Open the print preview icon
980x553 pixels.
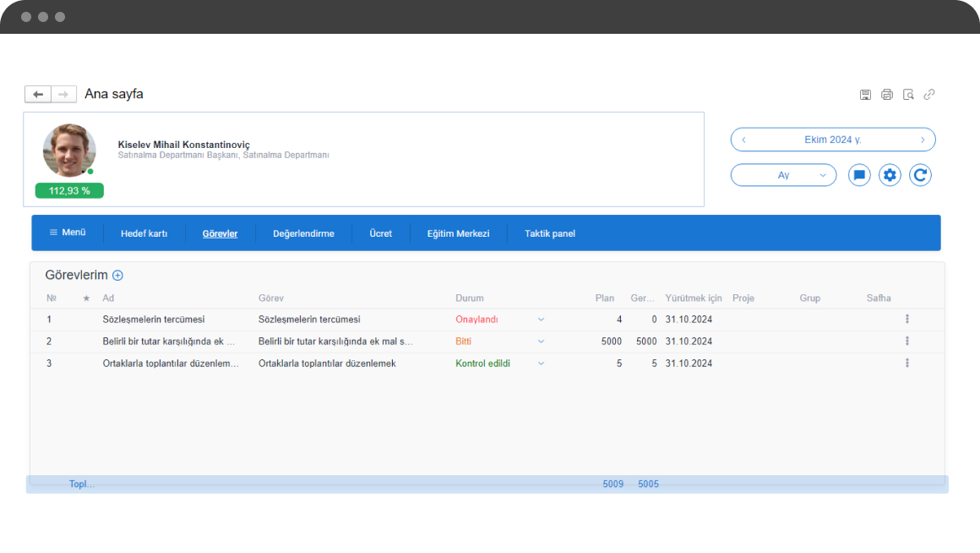click(x=908, y=95)
